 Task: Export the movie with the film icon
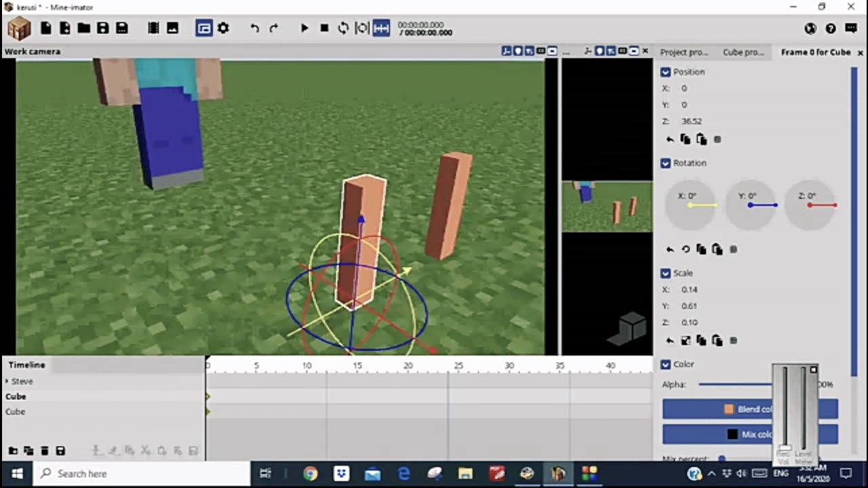point(153,28)
